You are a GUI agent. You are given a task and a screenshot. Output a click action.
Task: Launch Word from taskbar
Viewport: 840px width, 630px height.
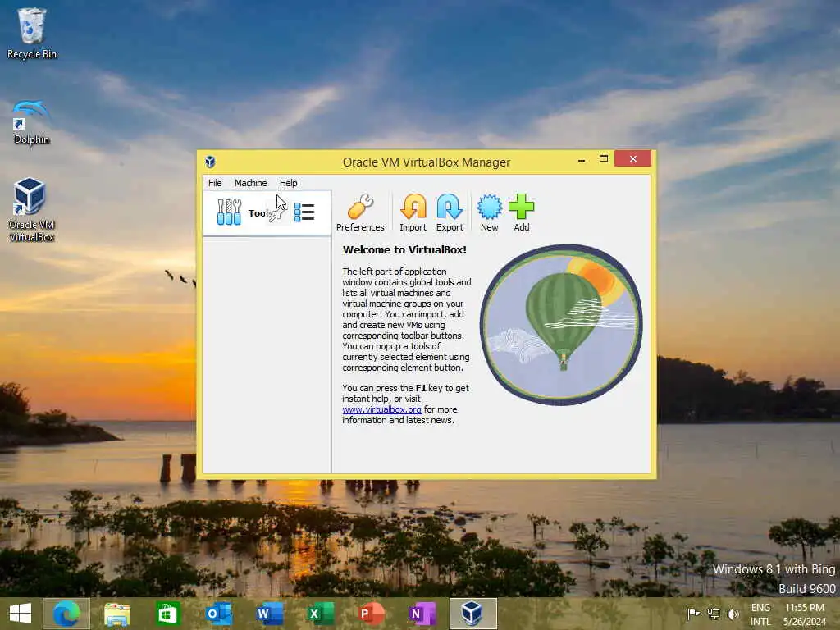269,614
